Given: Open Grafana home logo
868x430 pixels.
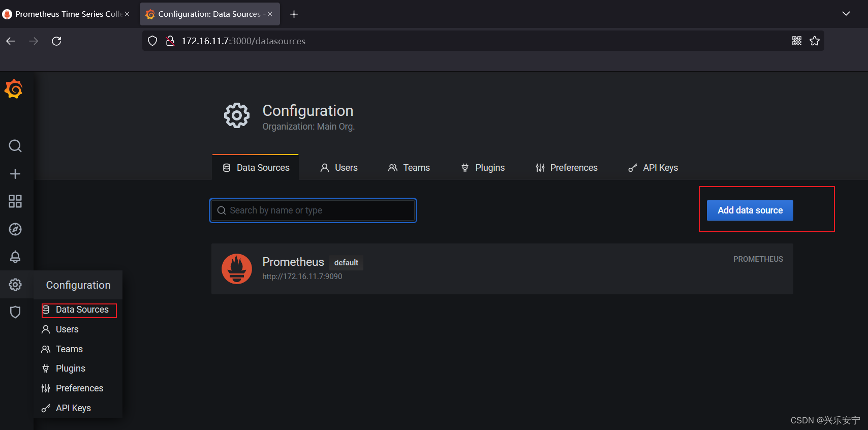Looking at the screenshot, I should [x=14, y=89].
